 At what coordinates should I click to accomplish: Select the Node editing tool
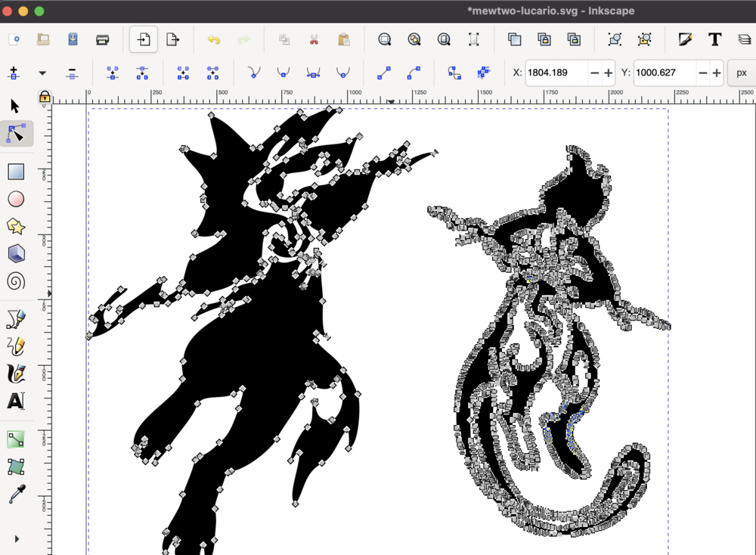(17, 133)
